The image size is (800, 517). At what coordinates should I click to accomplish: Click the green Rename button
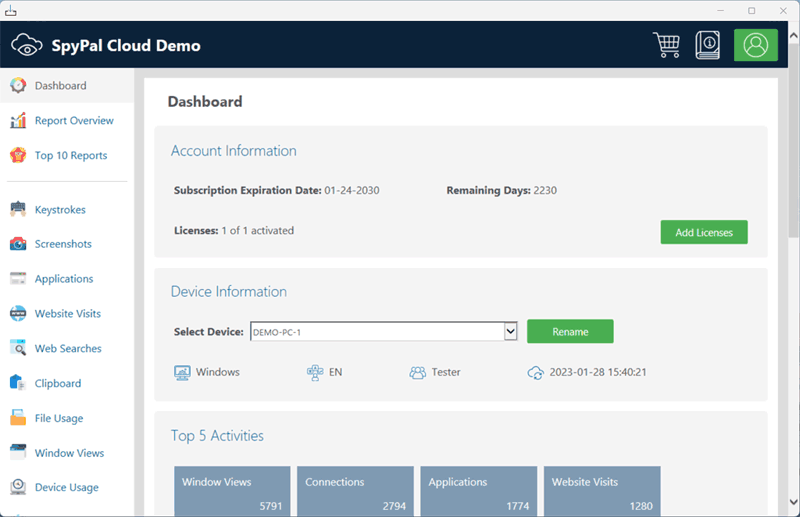570,332
